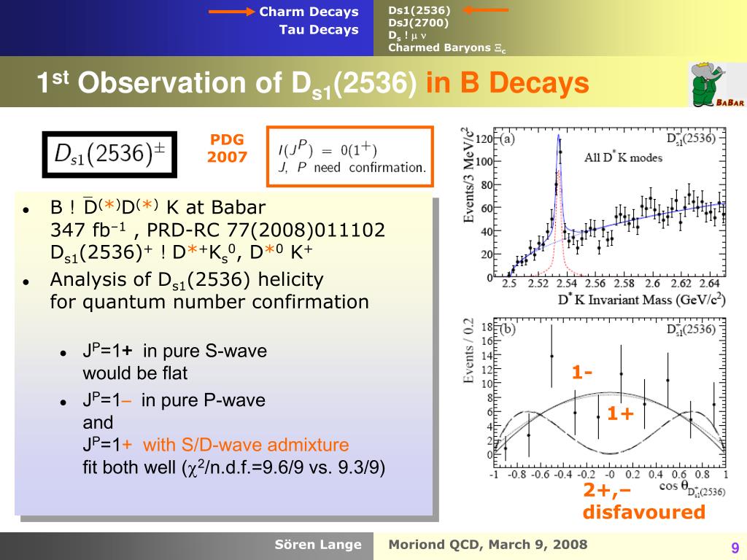Viewport: 747px width, 560px height.
Task: Click 'Ds ! μ ν' topic entry
Action: 407,35
